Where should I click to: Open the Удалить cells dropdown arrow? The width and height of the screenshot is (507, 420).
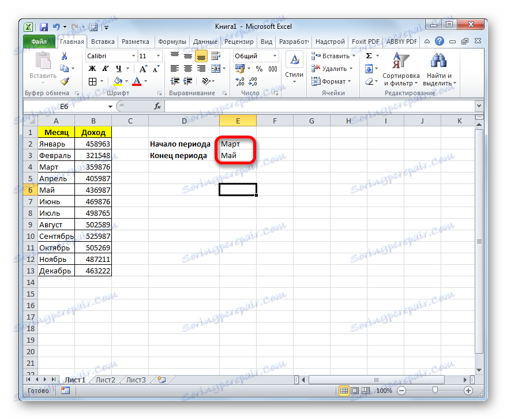351,69
